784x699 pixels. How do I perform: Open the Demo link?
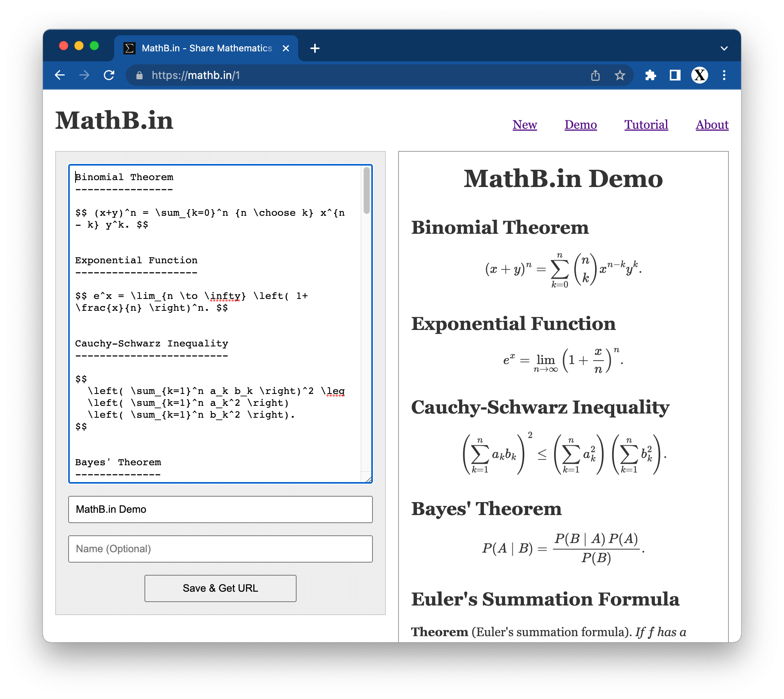pyautogui.click(x=580, y=125)
